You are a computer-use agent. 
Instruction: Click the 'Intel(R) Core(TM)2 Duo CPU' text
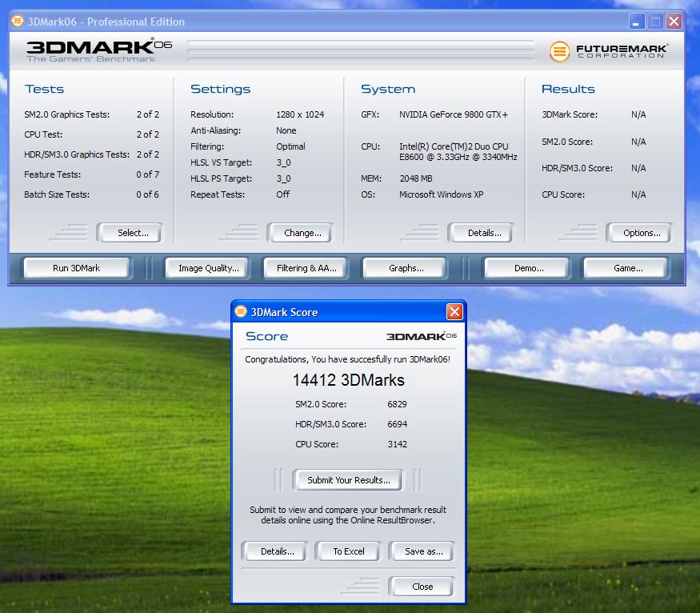(x=454, y=146)
